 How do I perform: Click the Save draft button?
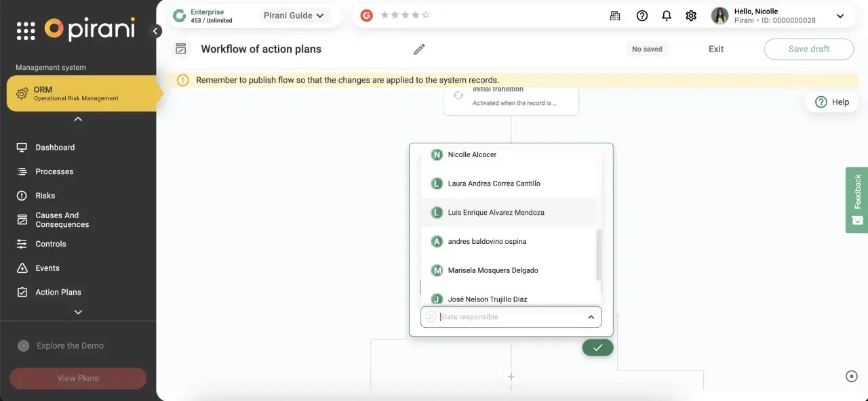click(x=808, y=49)
